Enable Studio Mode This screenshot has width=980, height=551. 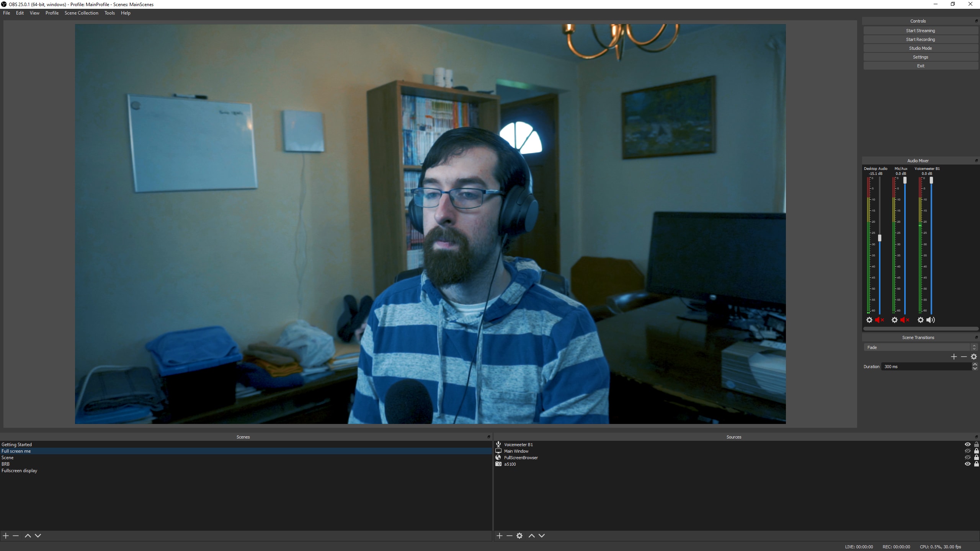pyautogui.click(x=920, y=48)
